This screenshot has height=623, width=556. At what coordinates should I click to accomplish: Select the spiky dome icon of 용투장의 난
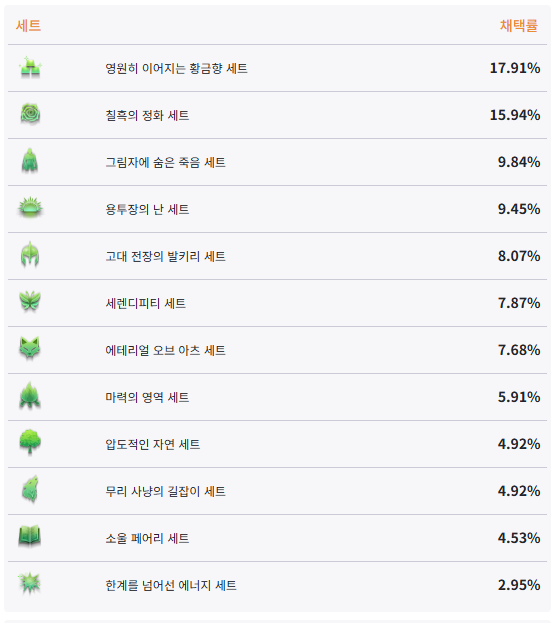(x=31, y=209)
